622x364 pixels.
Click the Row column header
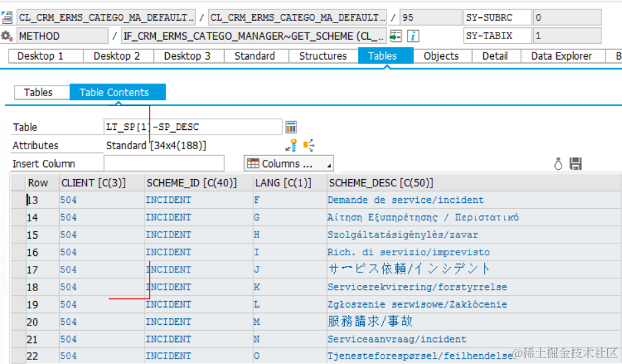point(42,183)
